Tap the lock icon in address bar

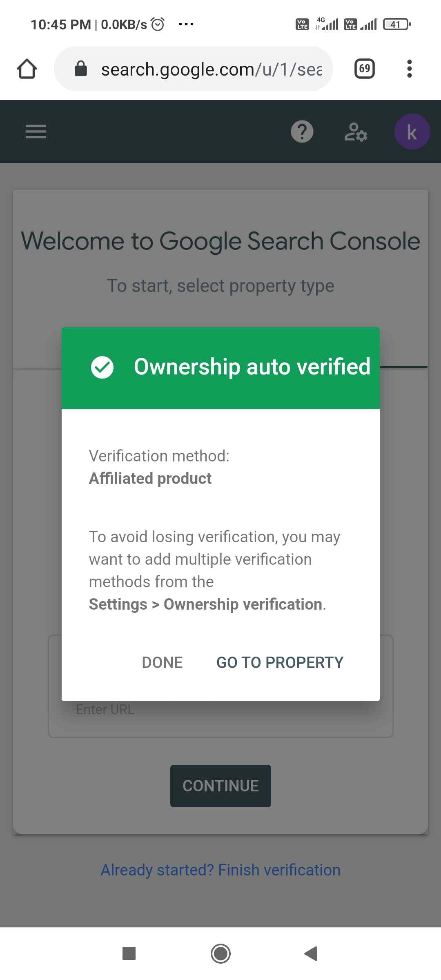(81, 69)
